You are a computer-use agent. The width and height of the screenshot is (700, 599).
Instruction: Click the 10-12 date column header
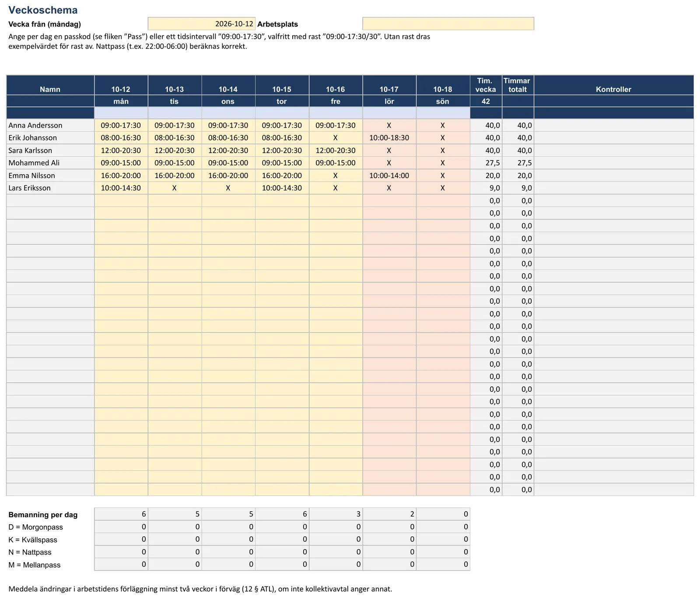pos(121,85)
